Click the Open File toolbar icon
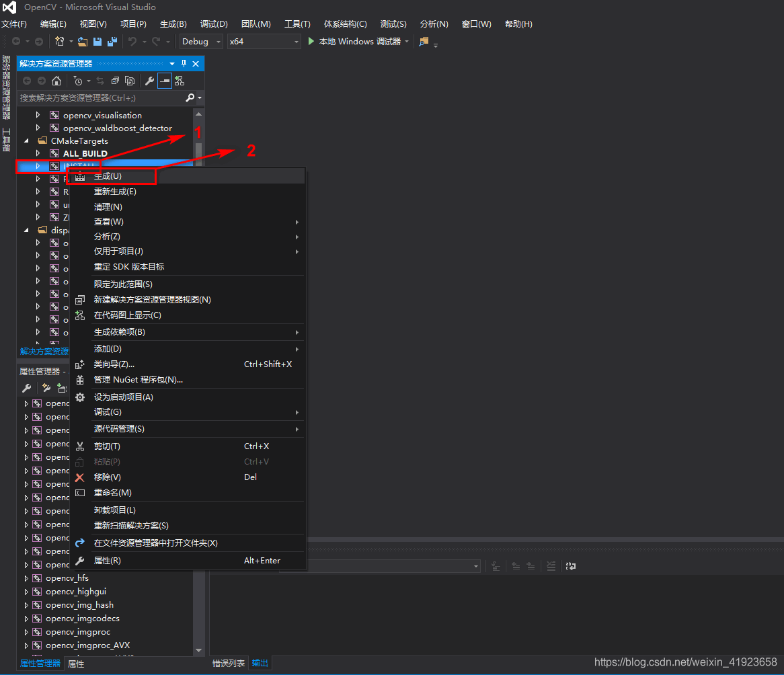784x675 pixels. pyautogui.click(x=83, y=42)
